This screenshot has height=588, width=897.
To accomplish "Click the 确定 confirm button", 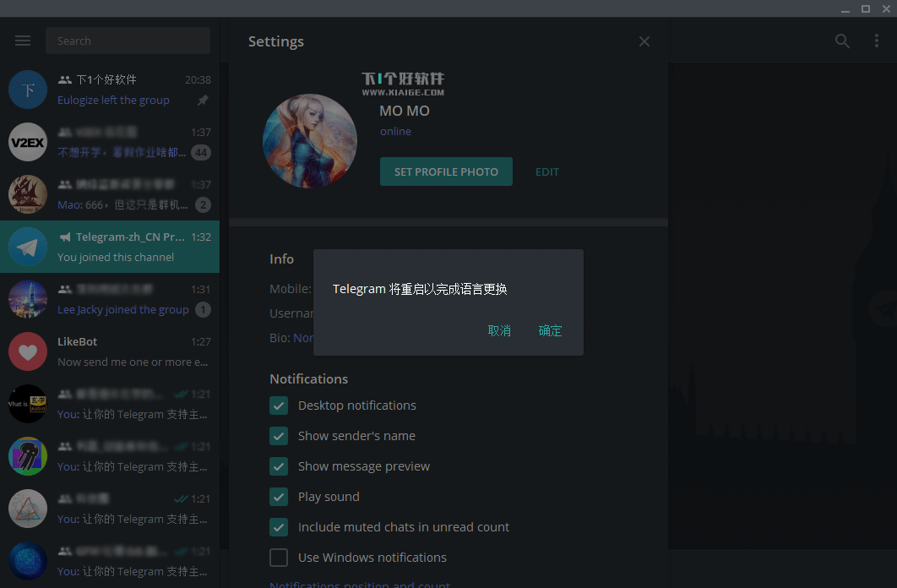I will (551, 330).
